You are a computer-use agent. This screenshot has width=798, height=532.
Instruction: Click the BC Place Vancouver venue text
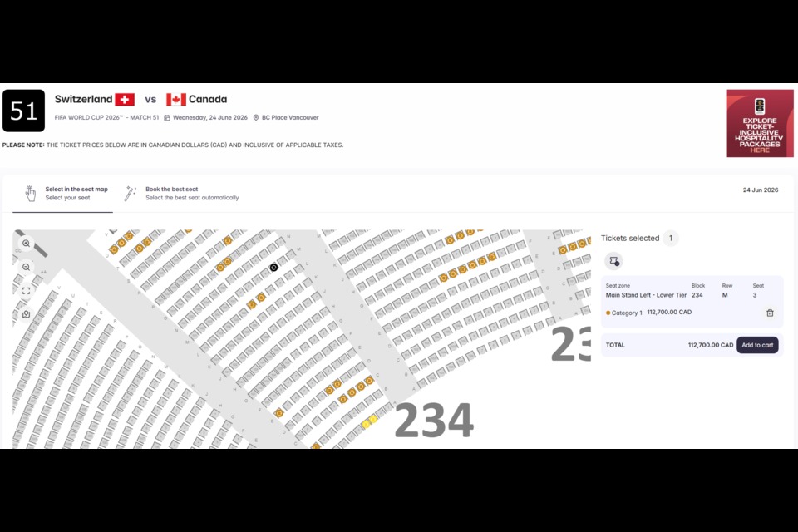point(289,117)
